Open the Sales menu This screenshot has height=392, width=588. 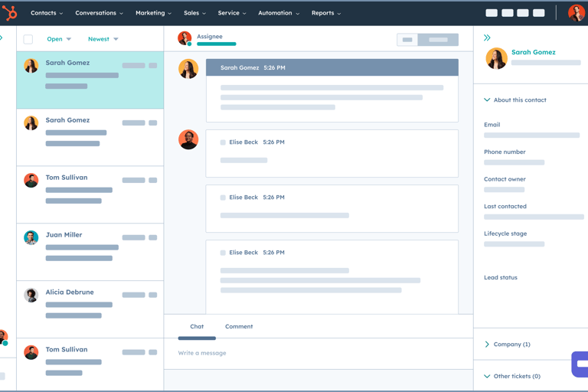194,13
